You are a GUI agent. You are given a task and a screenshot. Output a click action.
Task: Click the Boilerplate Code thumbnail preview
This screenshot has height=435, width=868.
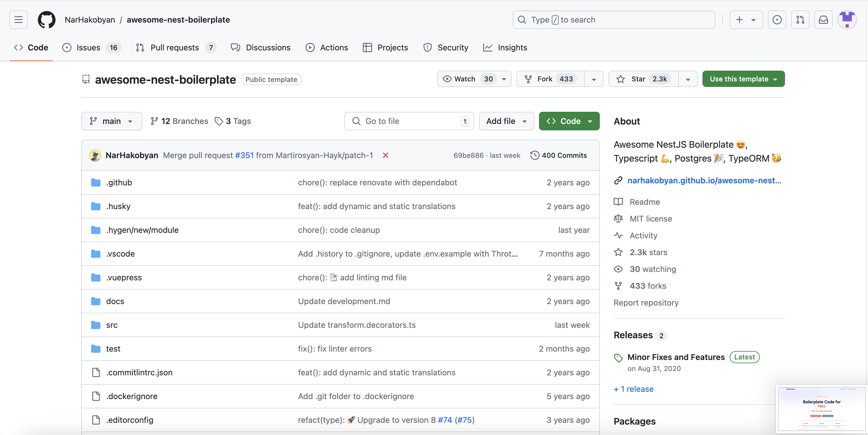tap(821, 409)
